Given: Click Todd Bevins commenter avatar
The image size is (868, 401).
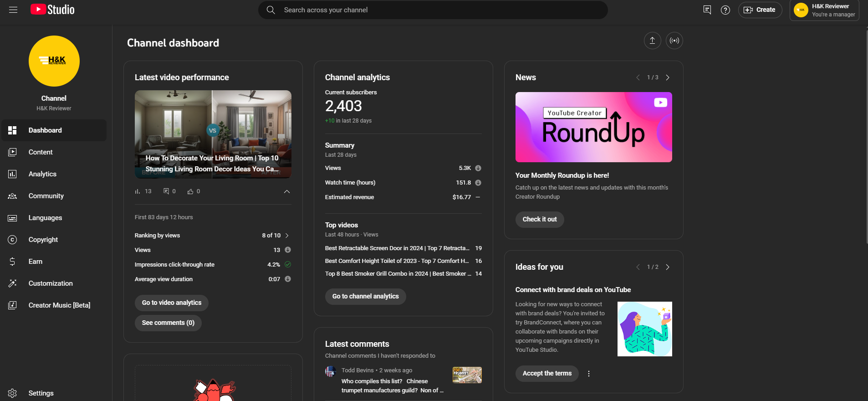Looking at the screenshot, I should pos(331,371).
